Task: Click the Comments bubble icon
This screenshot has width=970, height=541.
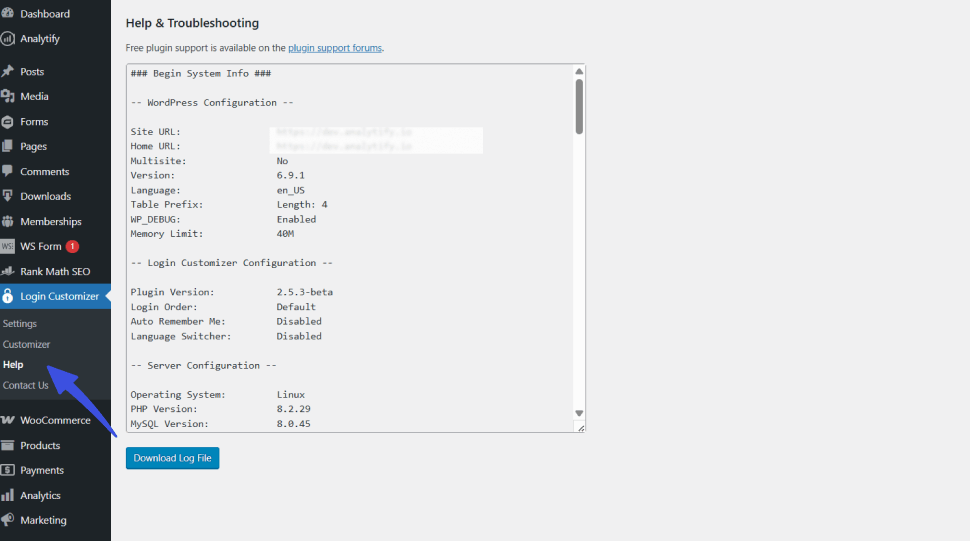Action: [7, 171]
